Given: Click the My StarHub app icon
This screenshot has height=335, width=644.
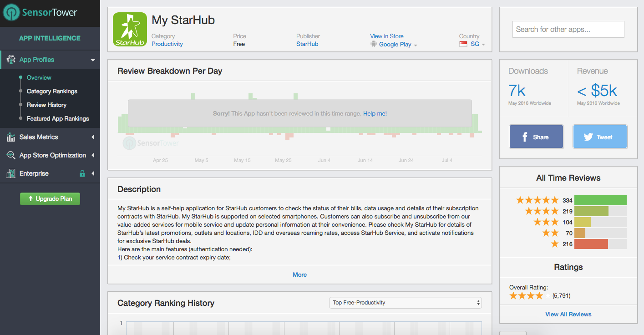Looking at the screenshot, I should 130,29.
